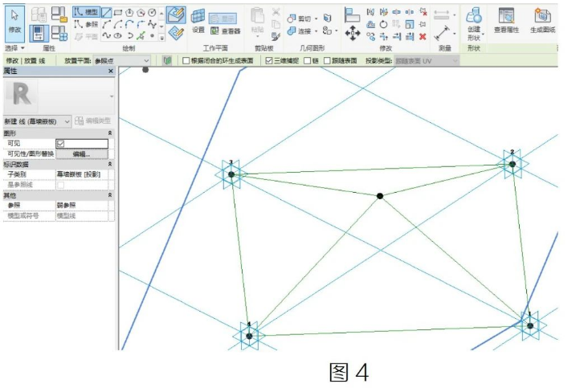Click the 参照 value field

(82, 206)
